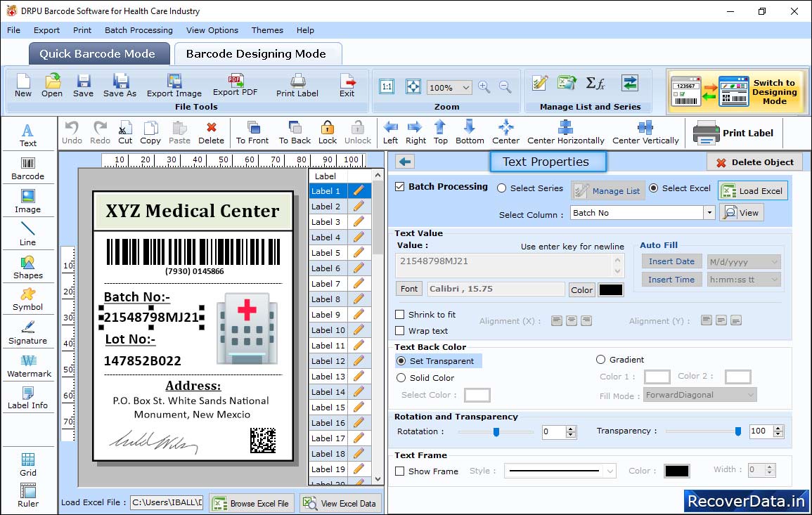Image resolution: width=812 pixels, height=515 pixels.
Task: Open Select Column dropdown showing Batch No
Action: (x=709, y=213)
